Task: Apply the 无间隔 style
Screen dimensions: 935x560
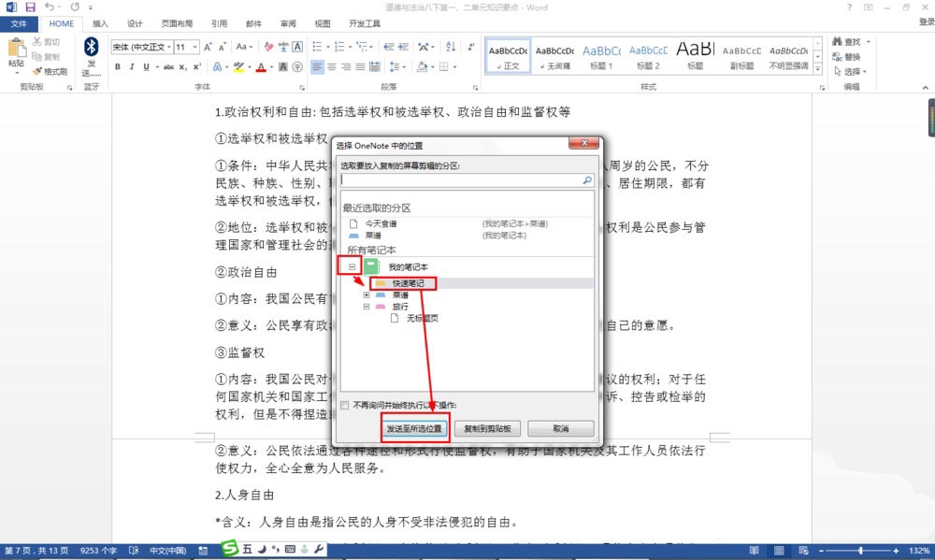Action: tap(554, 57)
